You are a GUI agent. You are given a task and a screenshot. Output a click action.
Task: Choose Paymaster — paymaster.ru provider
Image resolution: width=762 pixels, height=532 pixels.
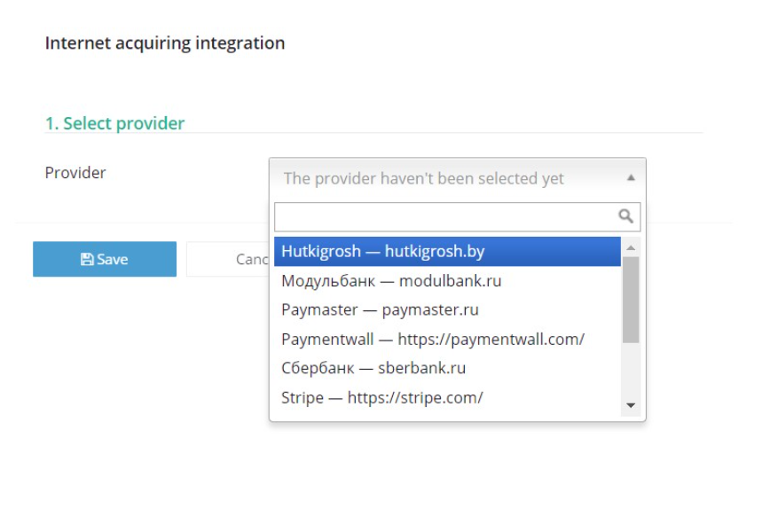point(447,310)
